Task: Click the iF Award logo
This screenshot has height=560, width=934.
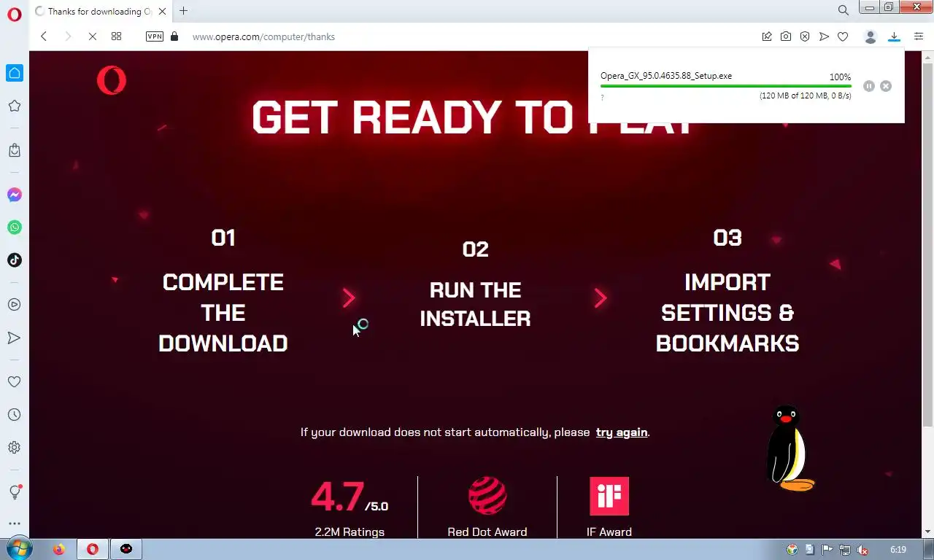Action: [609, 496]
